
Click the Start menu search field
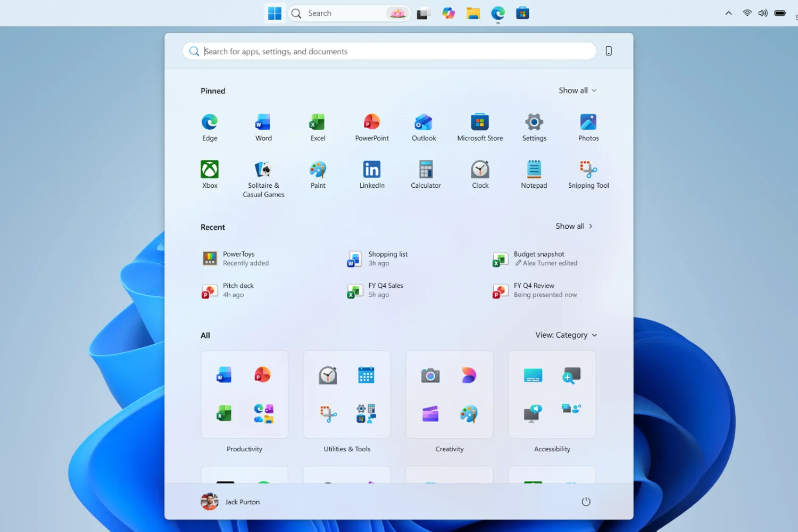[389, 51]
